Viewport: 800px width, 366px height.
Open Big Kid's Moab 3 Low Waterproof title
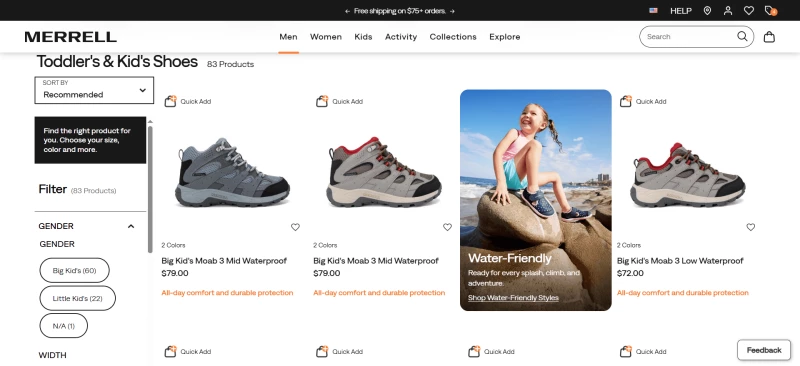(680, 261)
